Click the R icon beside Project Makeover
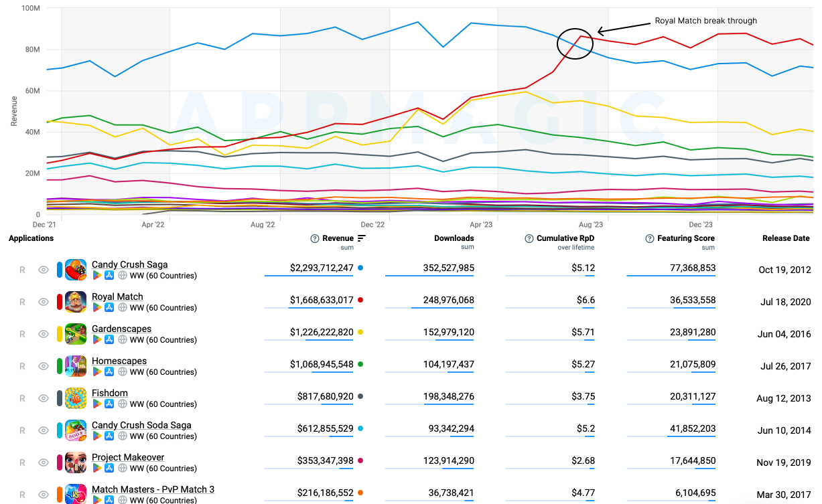822x504 pixels. (x=22, y=463)
